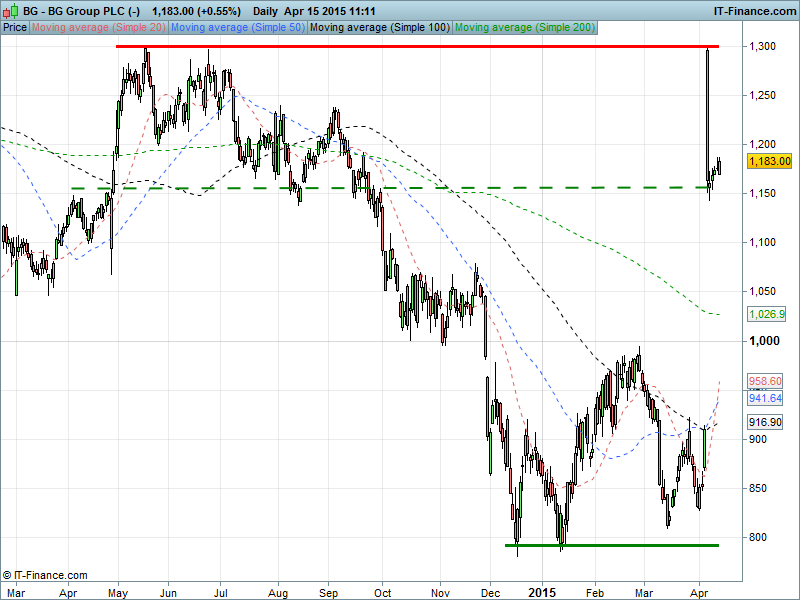Open Moving average (Simple 50) indicator tab

pyautogui.click(x=237, y=27)
